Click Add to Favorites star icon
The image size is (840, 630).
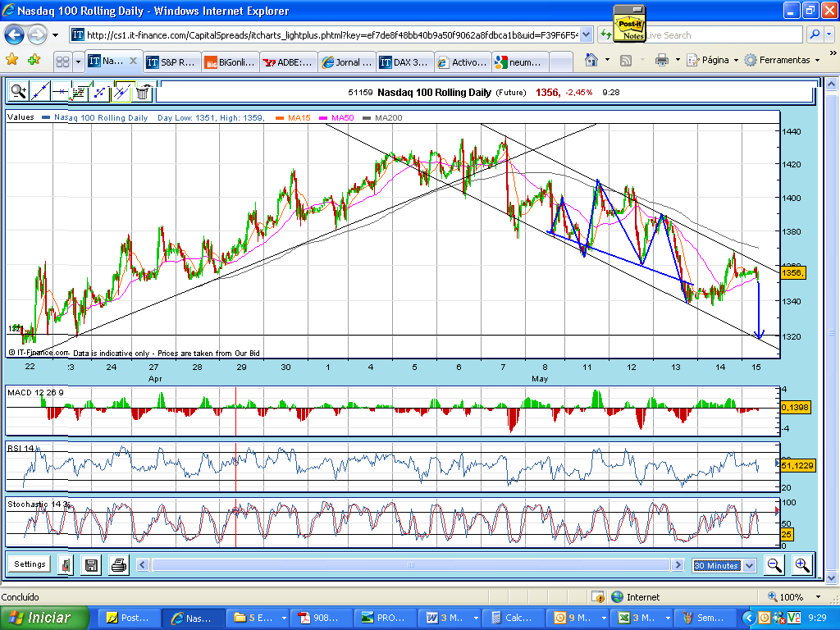click(x=34, y=60)
